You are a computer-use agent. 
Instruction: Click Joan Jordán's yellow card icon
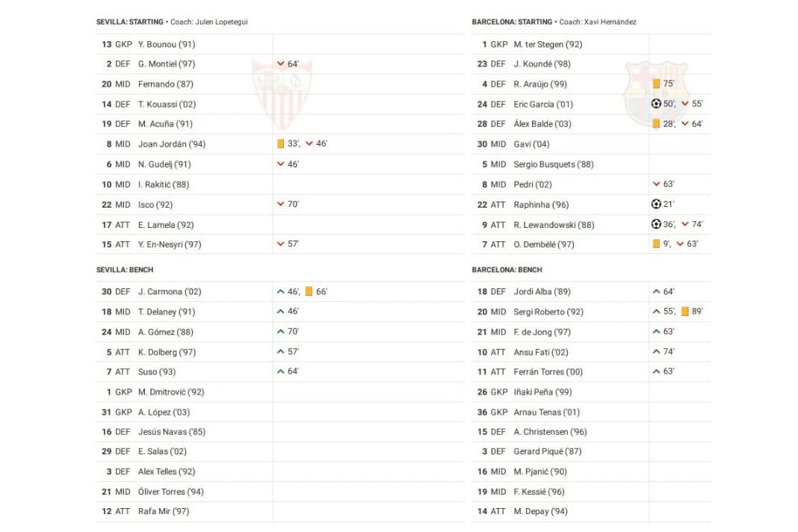281,143
